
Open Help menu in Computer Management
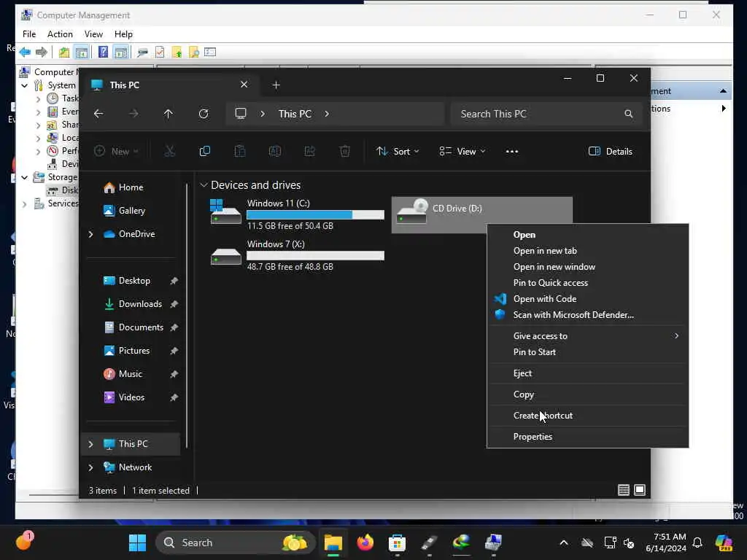point(123,34)
